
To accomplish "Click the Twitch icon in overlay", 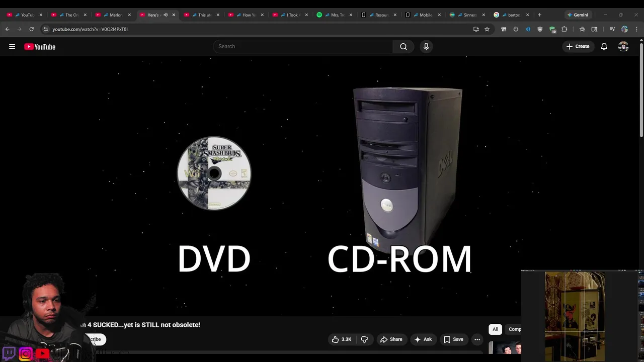I will [x=9, y=353].
